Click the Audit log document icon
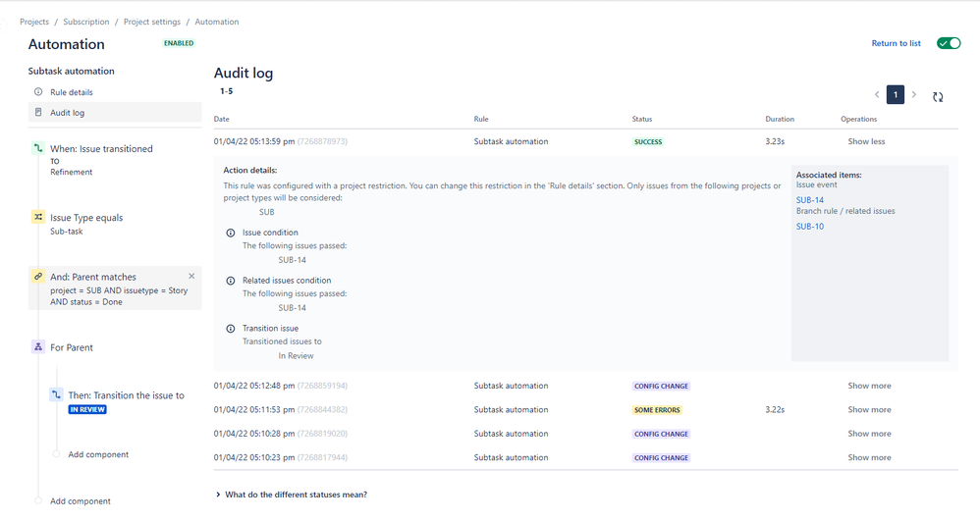This screenshot has width=980, height=522. point(38,113)
